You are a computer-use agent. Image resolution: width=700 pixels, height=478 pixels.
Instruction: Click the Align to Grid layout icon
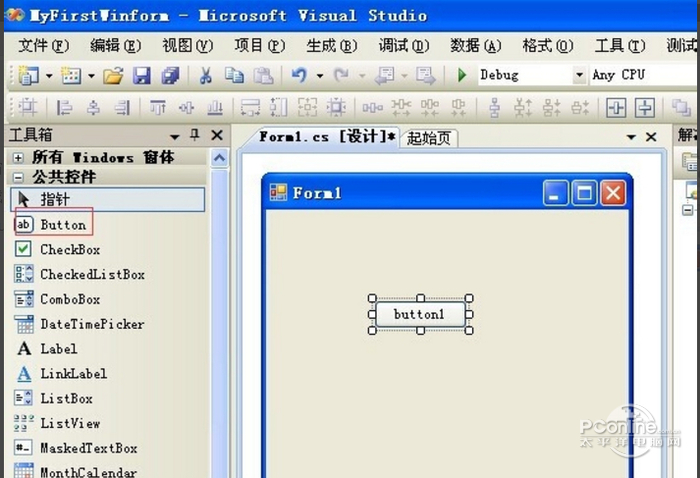coord(28,108)
